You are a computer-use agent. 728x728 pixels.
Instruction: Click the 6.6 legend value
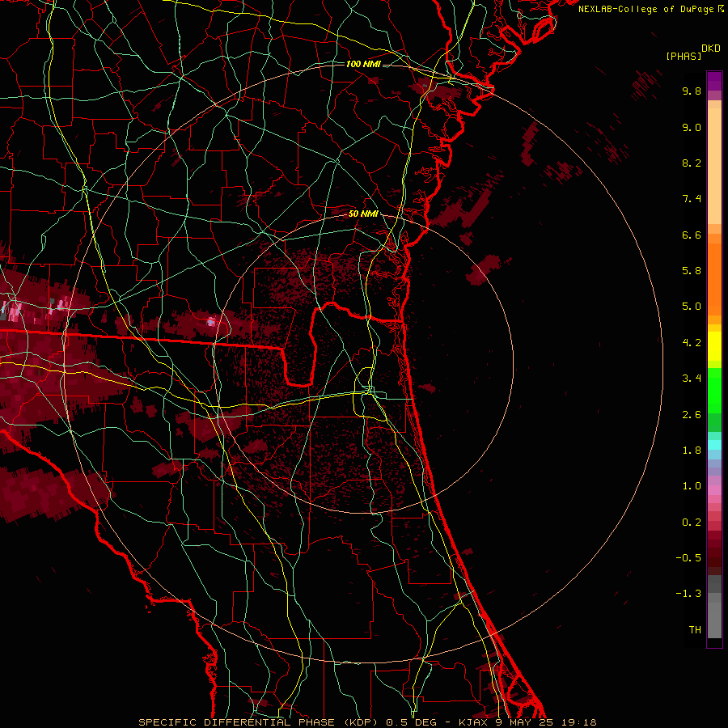coord(692,235)
